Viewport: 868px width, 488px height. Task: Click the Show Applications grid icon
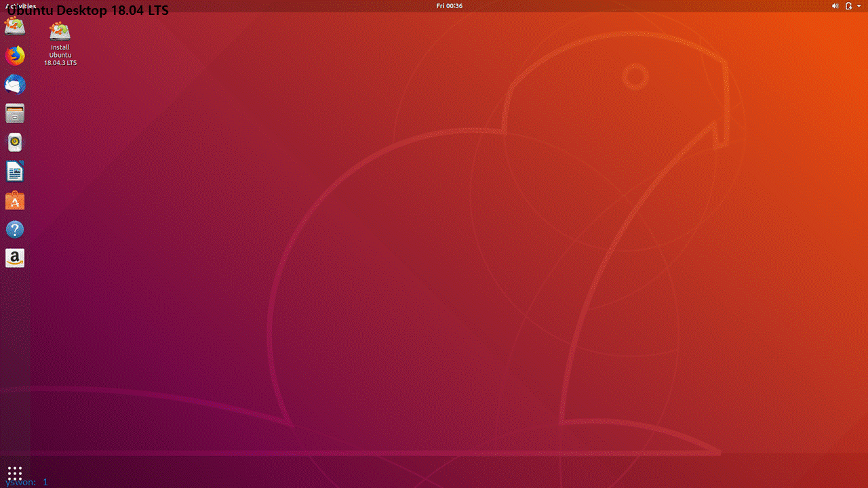coord(15,472)
